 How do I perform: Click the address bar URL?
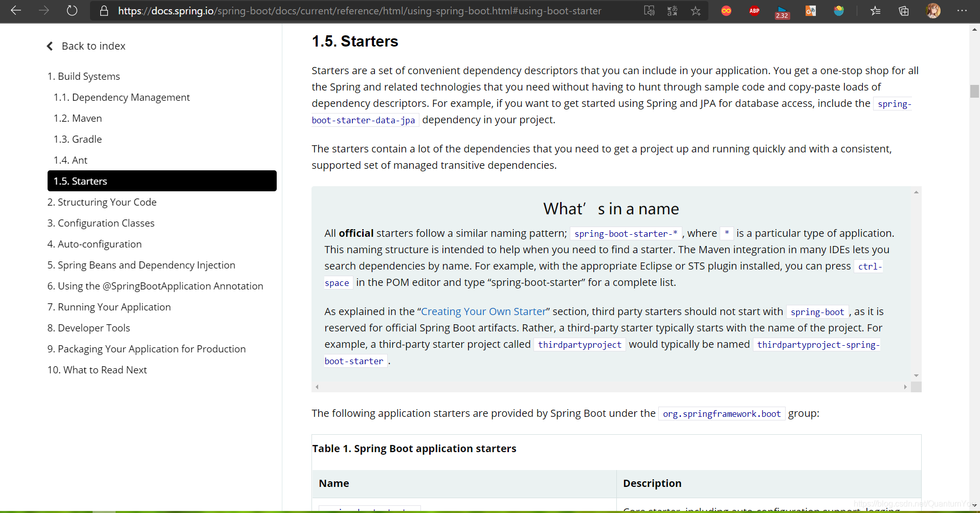[360, 11]
